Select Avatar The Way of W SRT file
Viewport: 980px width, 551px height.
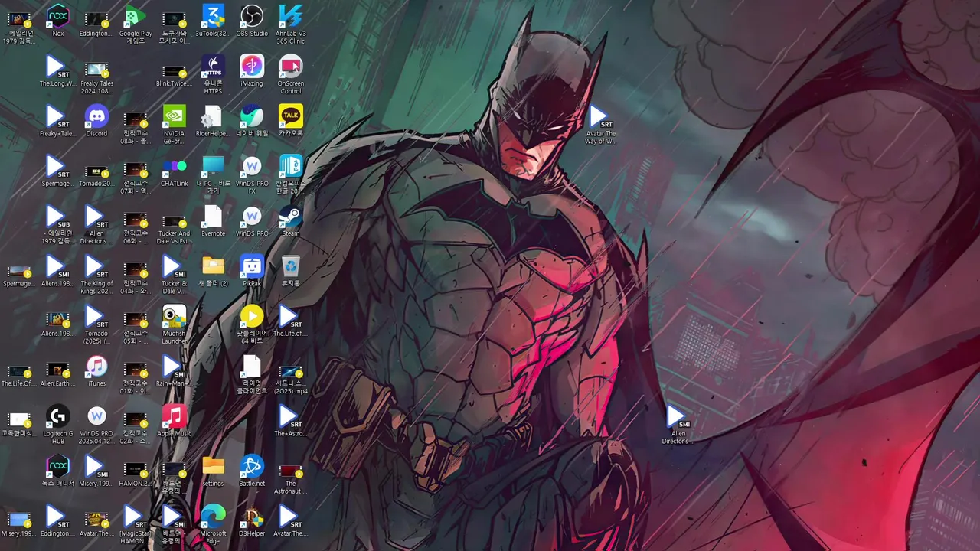601,124
